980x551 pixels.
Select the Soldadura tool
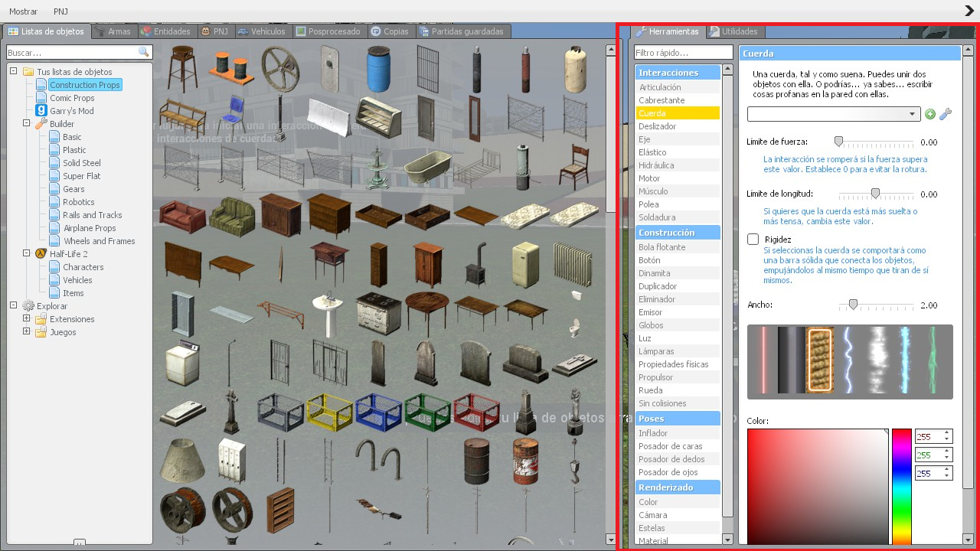678,217
